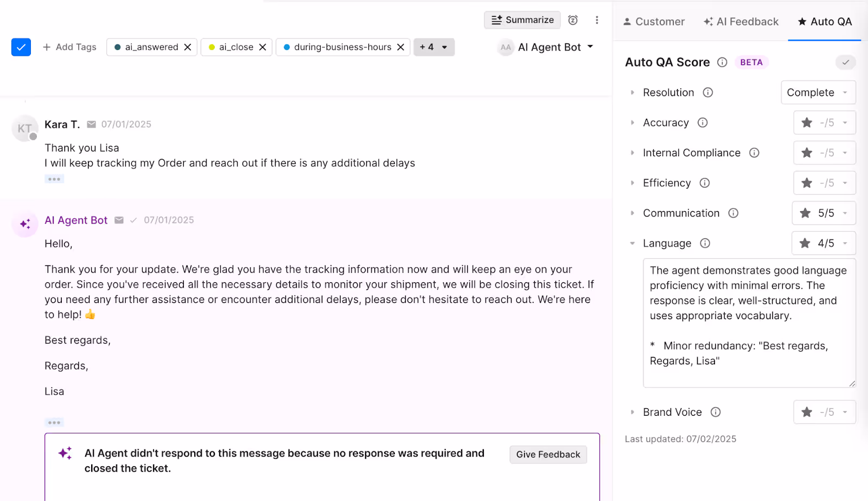Show quoted text below Lisa's signature

pos(54,422)
